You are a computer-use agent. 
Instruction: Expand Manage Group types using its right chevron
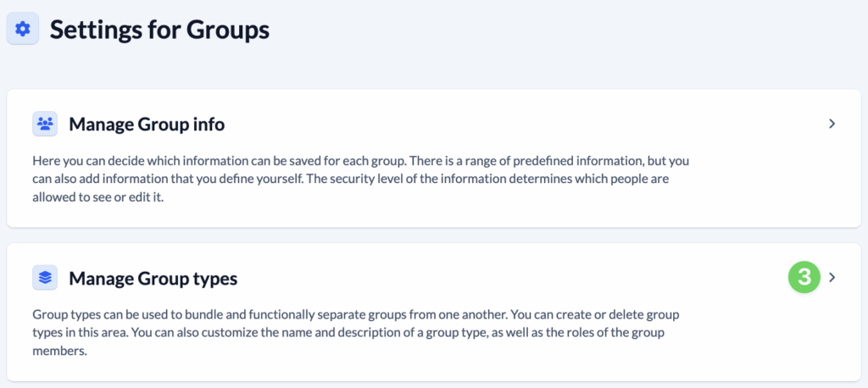click(x=832, y=277)
